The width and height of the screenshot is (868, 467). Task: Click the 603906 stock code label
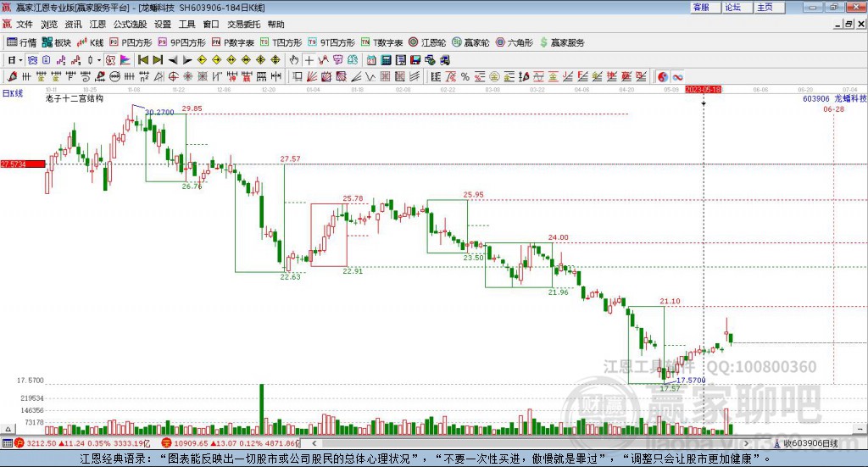pyautogui.click(x=816, y=99)
